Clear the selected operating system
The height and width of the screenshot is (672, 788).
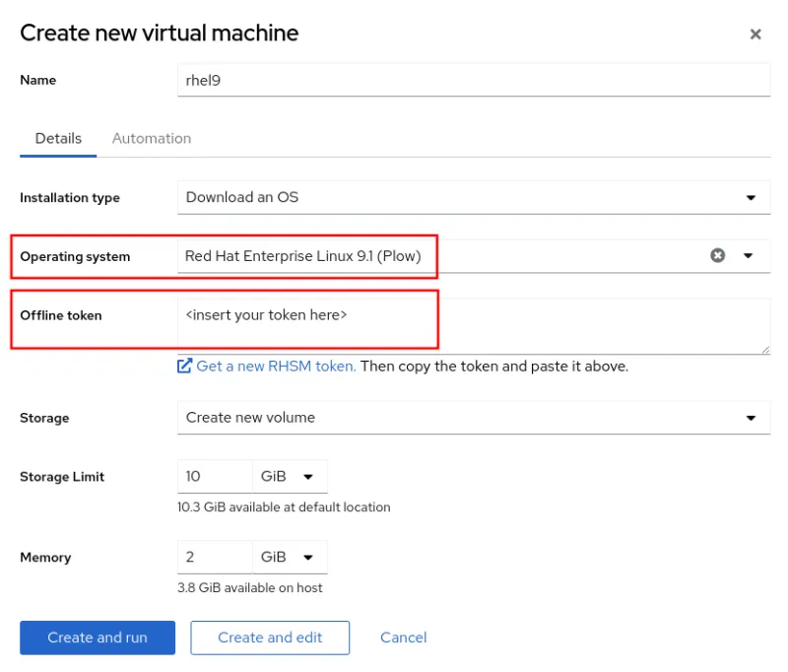click(719, 255)
